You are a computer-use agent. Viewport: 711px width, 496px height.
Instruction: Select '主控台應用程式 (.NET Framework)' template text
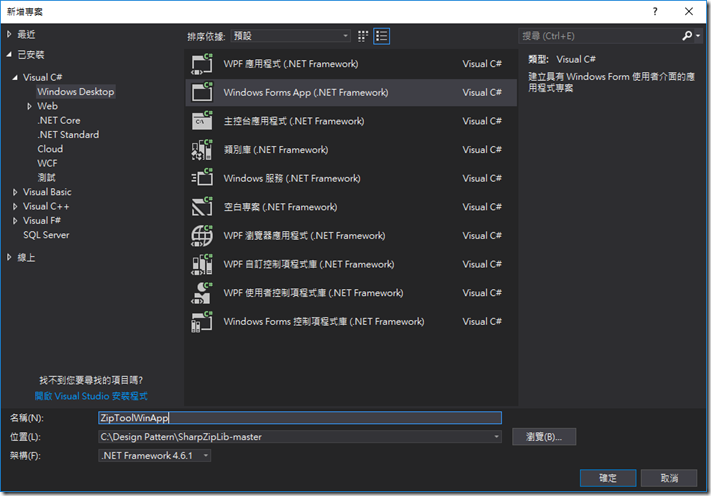pyautogui.click(x=294, y=121)
